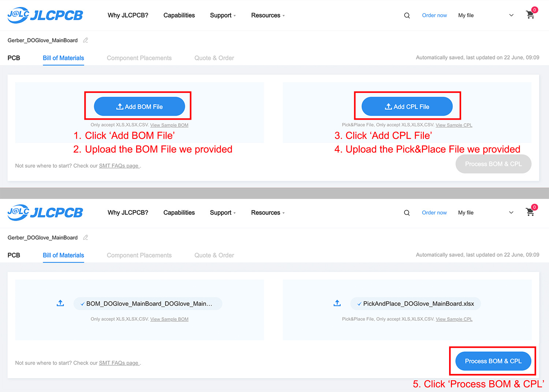Viewport: 549px width, 392px height.
Task: Click the Gerber_DOGlove_MainBoard name in the top screenshot
Action: tap(42, 40)
